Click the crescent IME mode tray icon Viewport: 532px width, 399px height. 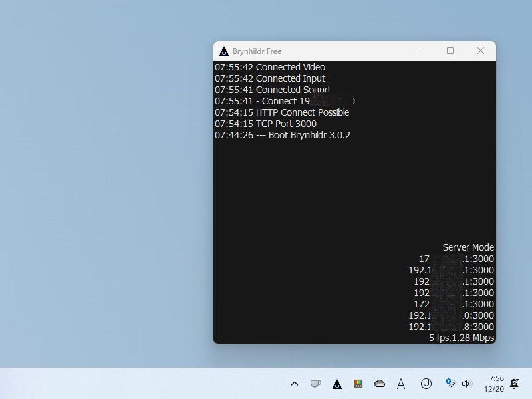426,384
